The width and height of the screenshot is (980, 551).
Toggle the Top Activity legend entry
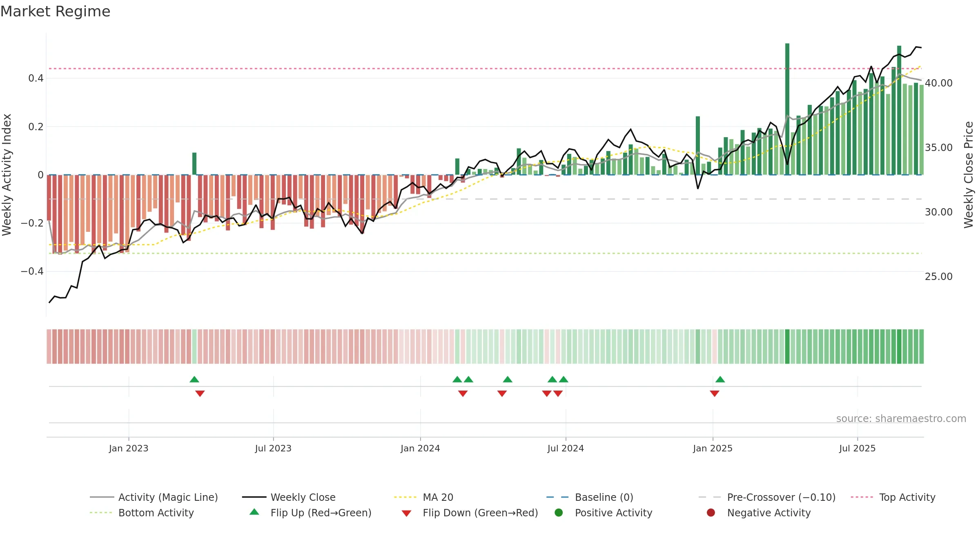coord(893,497)
